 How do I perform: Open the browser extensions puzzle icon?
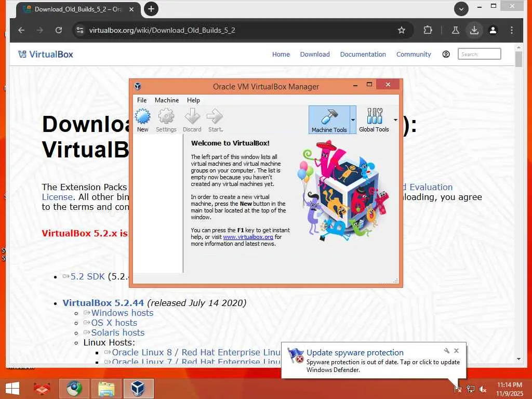[428, 30]
